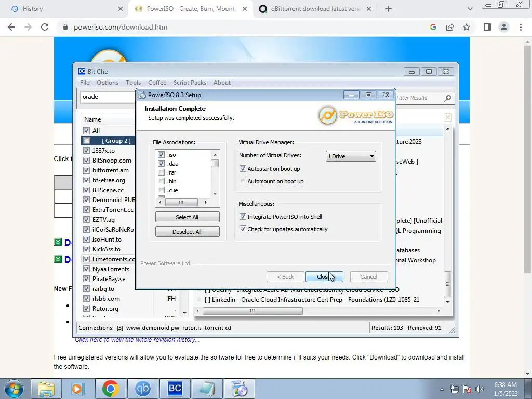The height and width of the screenshot is (399, 532).
Task: Open Bit Che Options menu
Action: point(108,83)
